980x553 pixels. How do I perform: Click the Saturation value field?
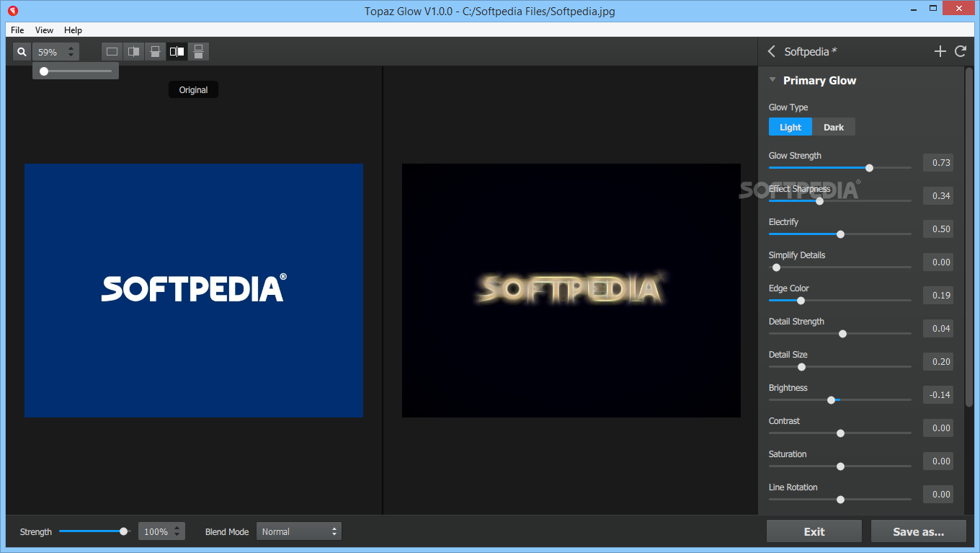(938, 461)
